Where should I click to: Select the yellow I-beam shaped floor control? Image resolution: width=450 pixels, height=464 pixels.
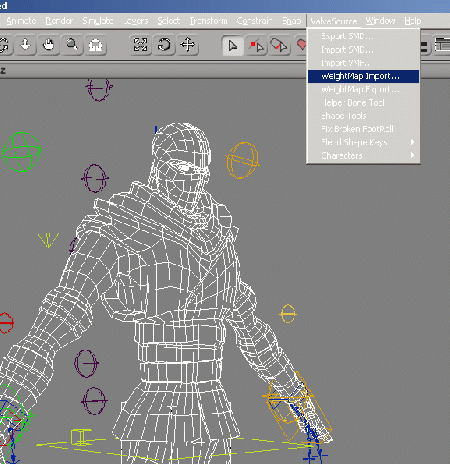(x=81, y=437)
